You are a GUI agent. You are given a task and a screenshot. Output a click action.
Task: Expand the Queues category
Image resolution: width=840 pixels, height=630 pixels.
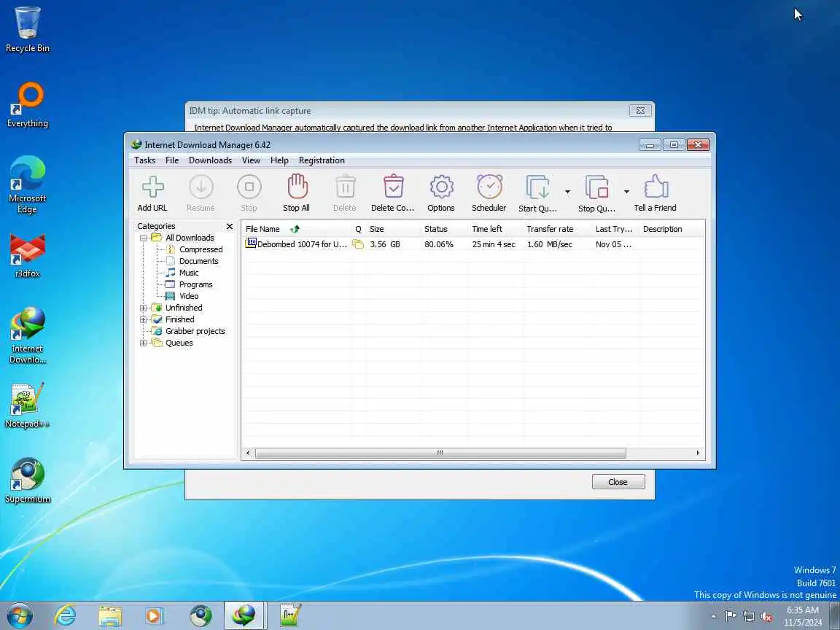point(143,343)
